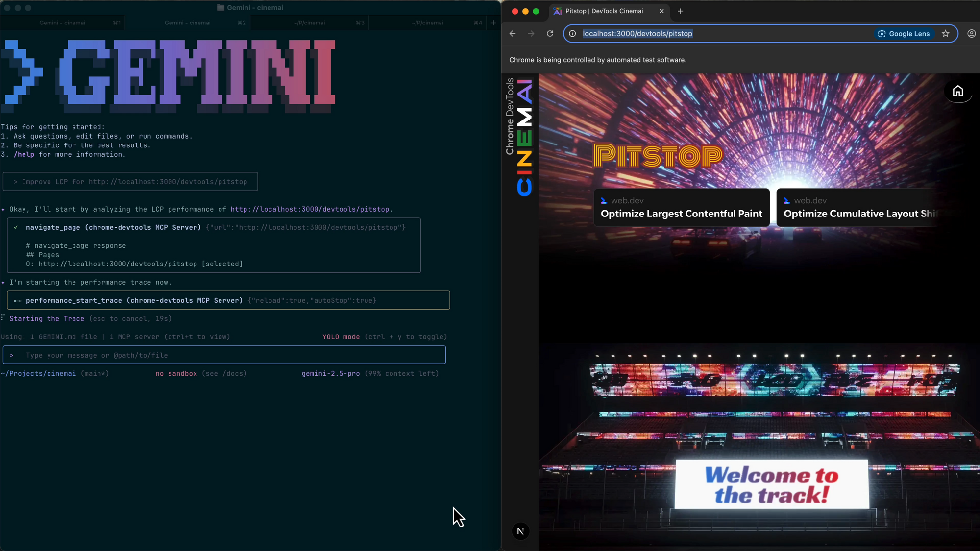View site information icon in address bar
The image size is (980, 551).
[572, 34]
